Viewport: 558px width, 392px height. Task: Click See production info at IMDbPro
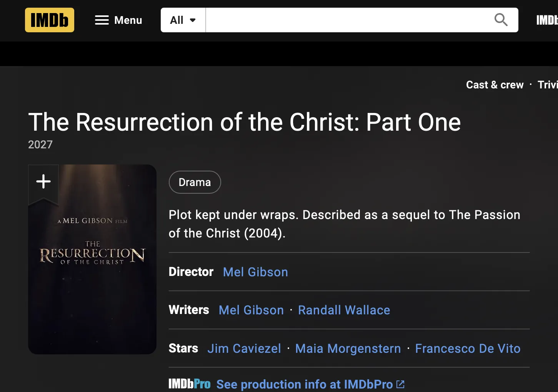[x=304, y=384]
